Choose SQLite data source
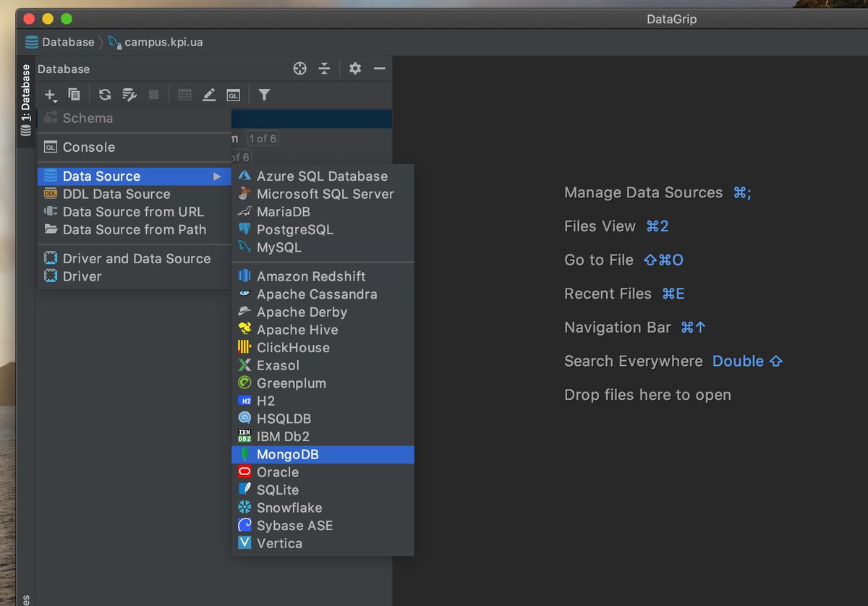The image size is (868, 606). (323, 490)
